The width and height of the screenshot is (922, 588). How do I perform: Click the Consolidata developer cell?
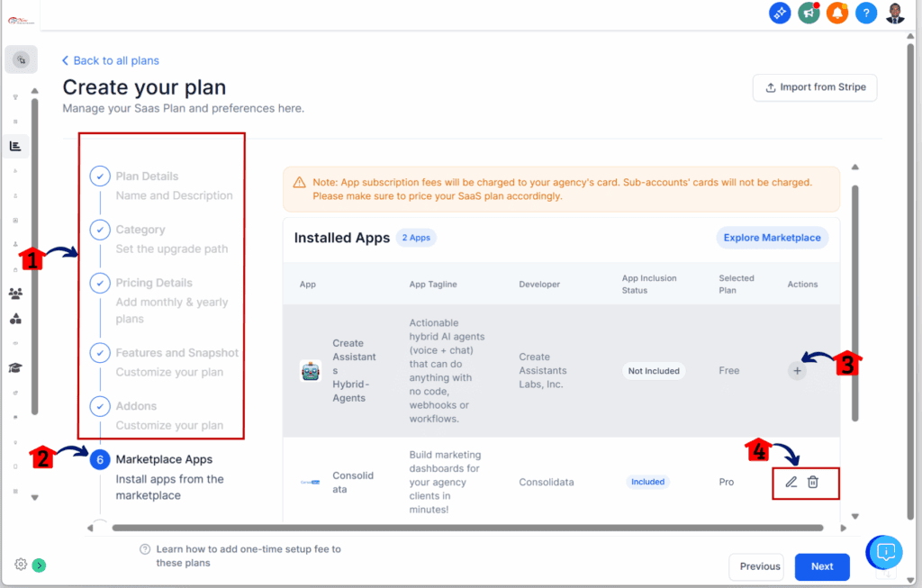pyautogui.click(x=547, y=482)
